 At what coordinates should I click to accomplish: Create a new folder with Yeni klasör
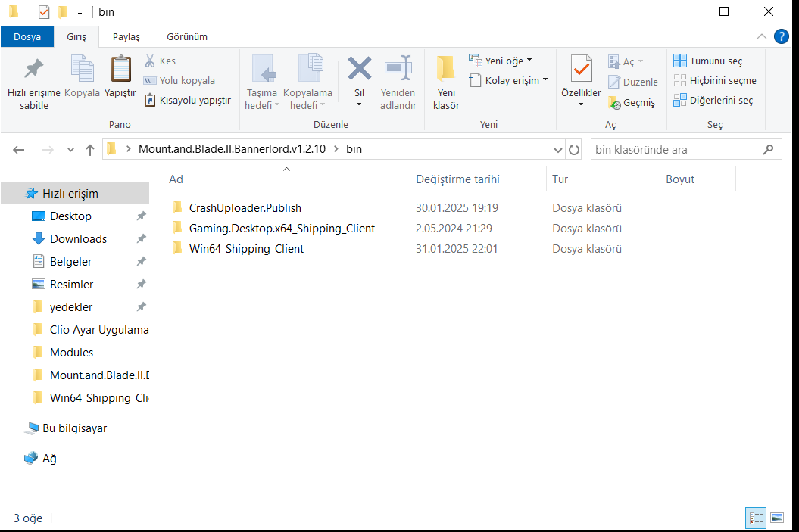point(446,83)
